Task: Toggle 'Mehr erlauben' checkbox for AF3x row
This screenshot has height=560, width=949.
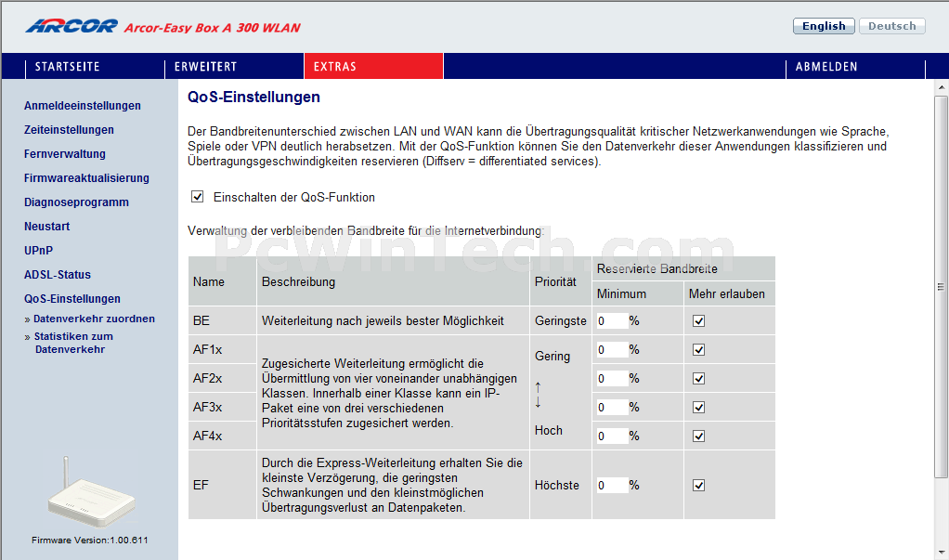Action: [698, 408]
